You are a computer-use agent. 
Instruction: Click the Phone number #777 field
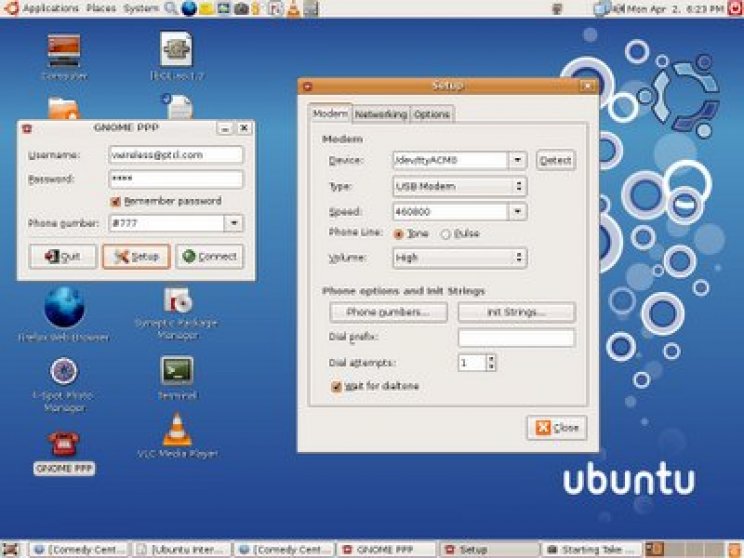[x=167, y=223]
